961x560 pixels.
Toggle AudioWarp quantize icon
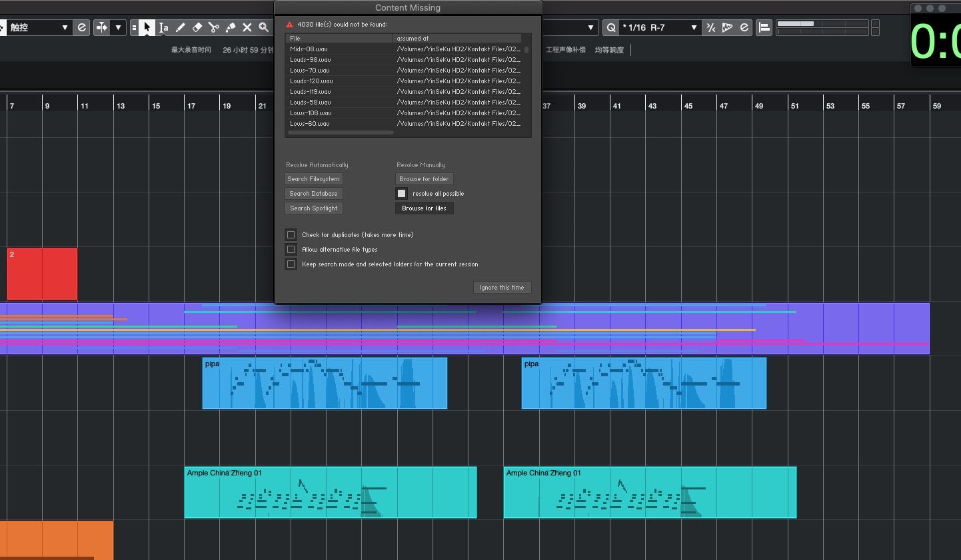[x=727, y=27]
